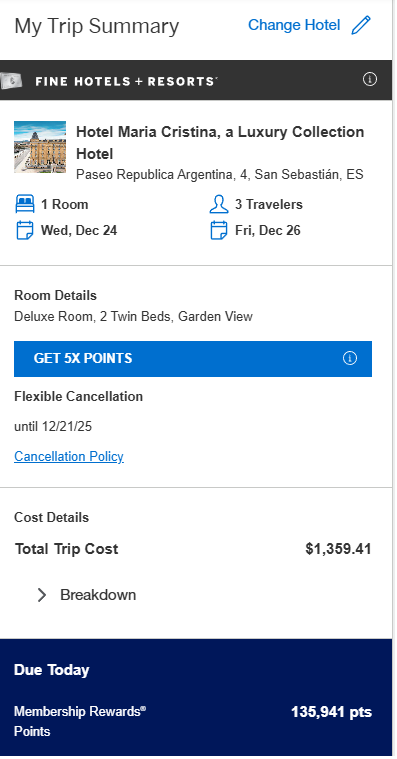The height and width of the screenshot is (759, 397).
Task: Click the Deluxe Room, 2 Twin Beds description
Action: click(133, 317)
